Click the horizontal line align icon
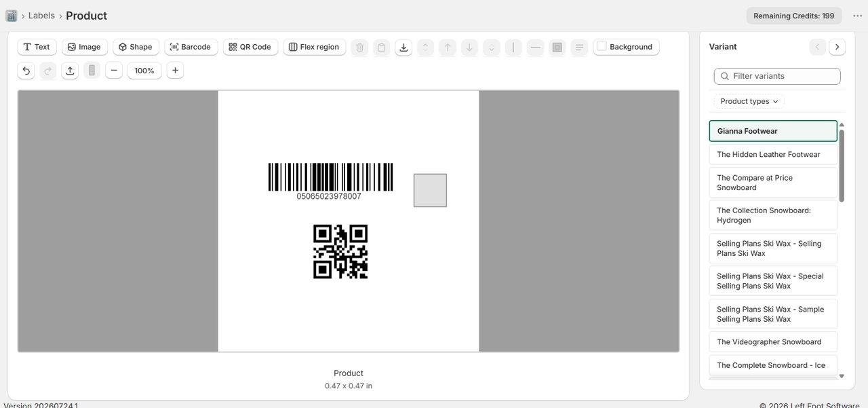The height and width of the screenshot is (408, 868). tap(536, 48)
